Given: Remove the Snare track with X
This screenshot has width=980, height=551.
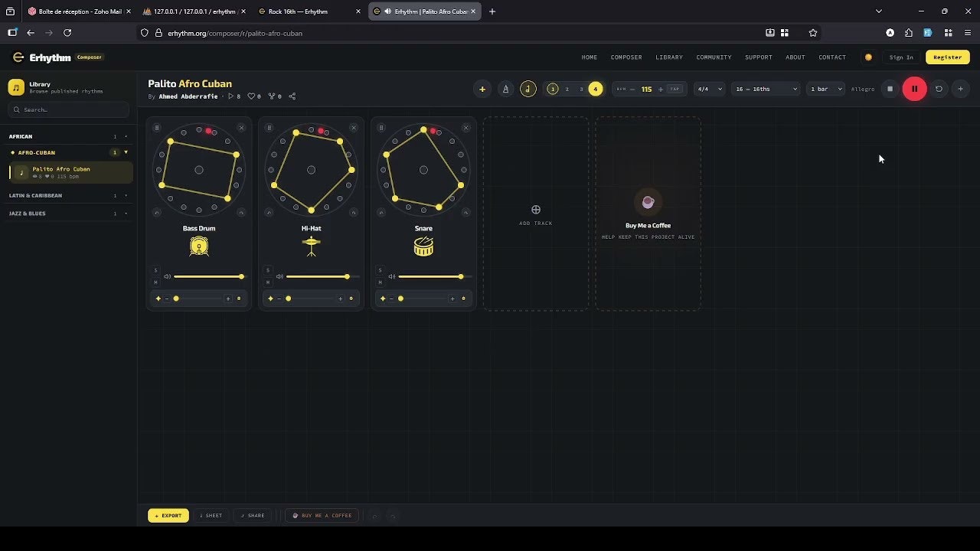Looking at the screenshot, I should 465,128.
